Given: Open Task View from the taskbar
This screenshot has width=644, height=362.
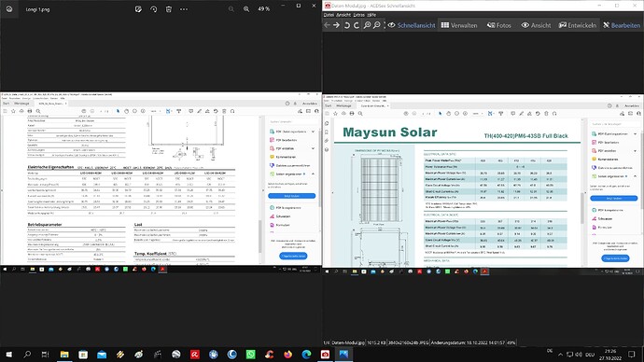Looking at the screenshot, I should [45, 354].
